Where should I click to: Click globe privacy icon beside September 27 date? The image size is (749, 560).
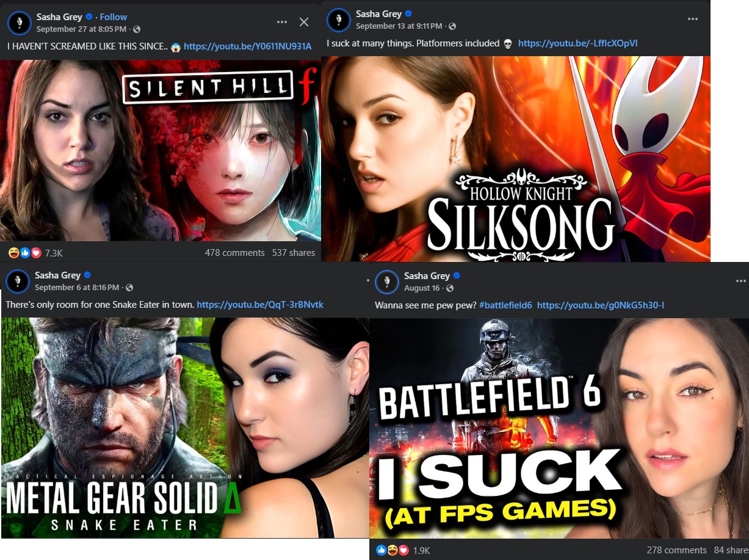coord(137,29)
